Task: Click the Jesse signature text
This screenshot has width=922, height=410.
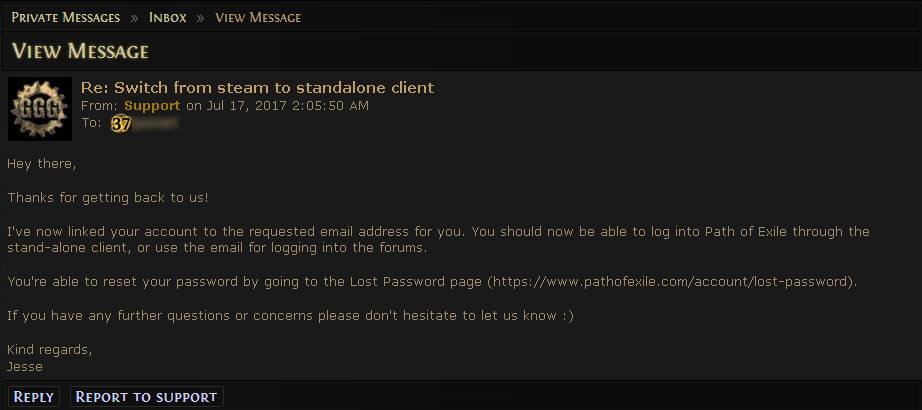Action: pyautogui.click(x=24, y=366)
